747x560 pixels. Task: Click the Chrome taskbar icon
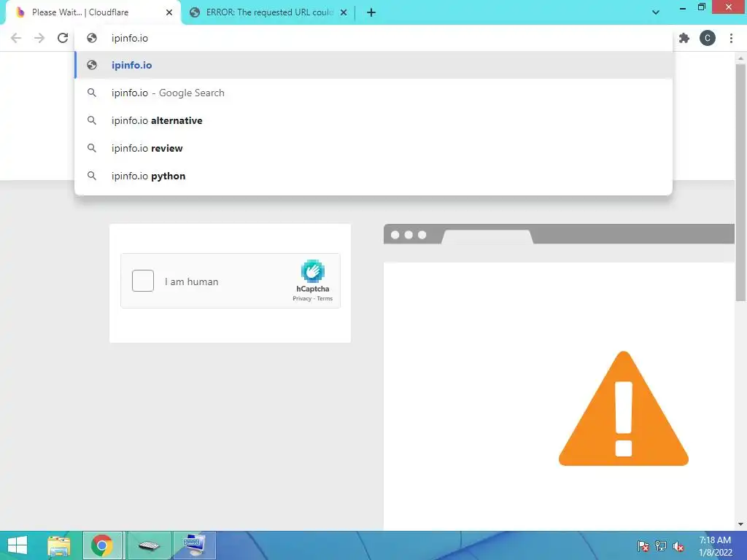pos(102,545)
